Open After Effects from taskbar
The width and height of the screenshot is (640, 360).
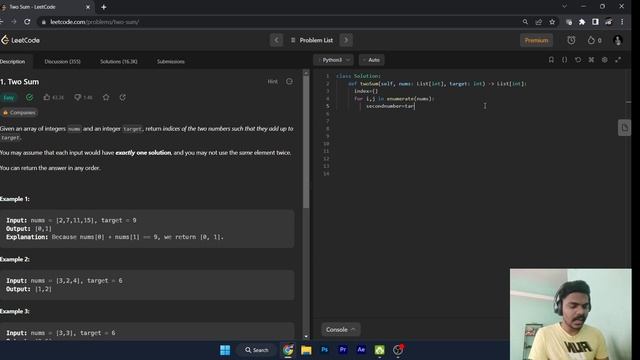(361, 350)
